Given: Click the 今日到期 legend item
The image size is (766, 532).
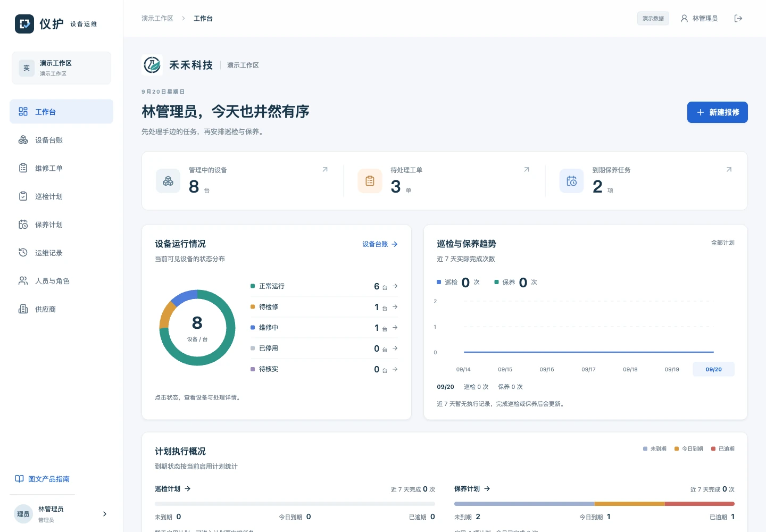Looking at the screenshot, I should coord(689,449).
